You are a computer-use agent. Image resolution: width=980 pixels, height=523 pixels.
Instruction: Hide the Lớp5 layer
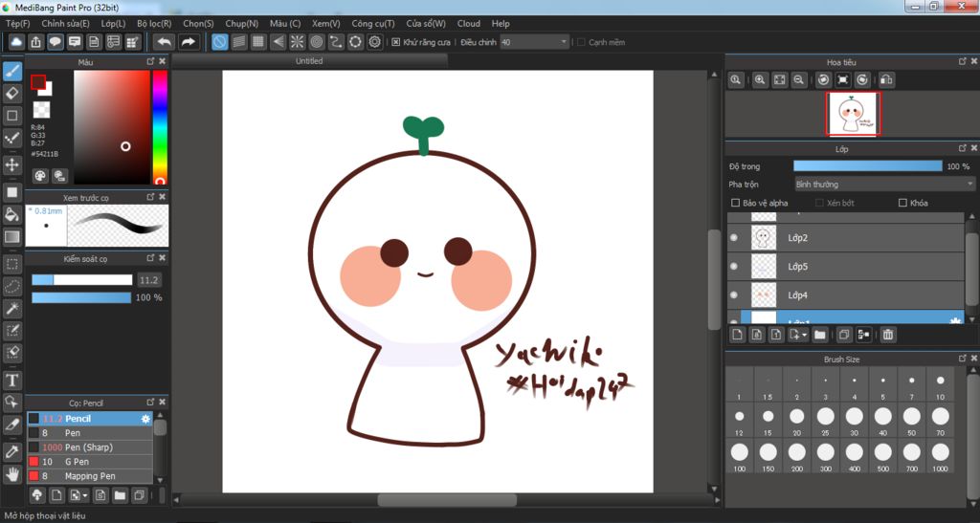click(734, 266)
